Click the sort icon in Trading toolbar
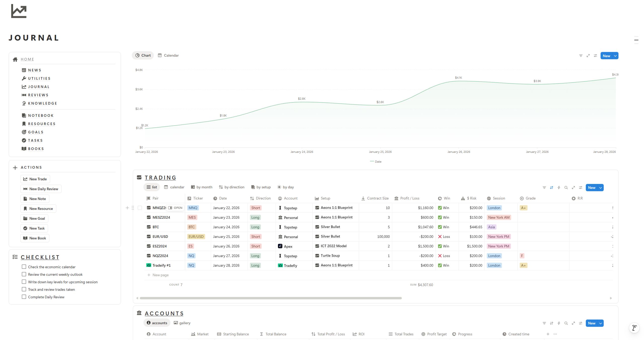The width and height of the screenshot is (644, 340). click(x=551, y=187)
